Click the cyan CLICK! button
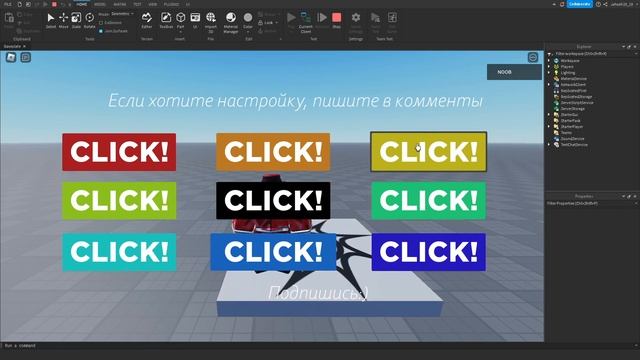The height and width of the screenshot is (360, 640). 119,252
